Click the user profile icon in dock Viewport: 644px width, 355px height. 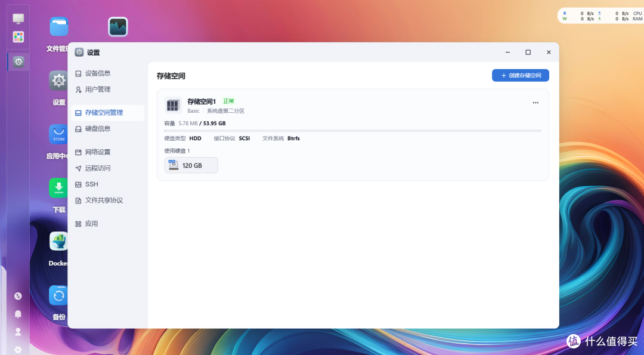pyautogui.click(x=18, y=332)
